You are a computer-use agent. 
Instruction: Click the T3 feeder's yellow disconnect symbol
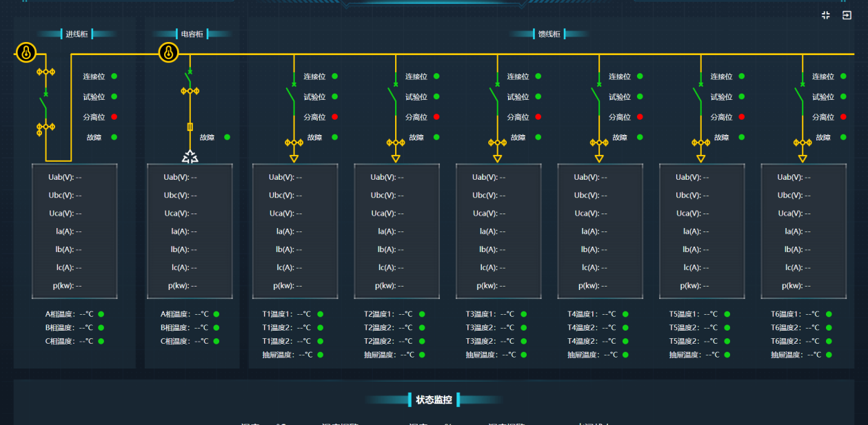(x=497, y=143)
